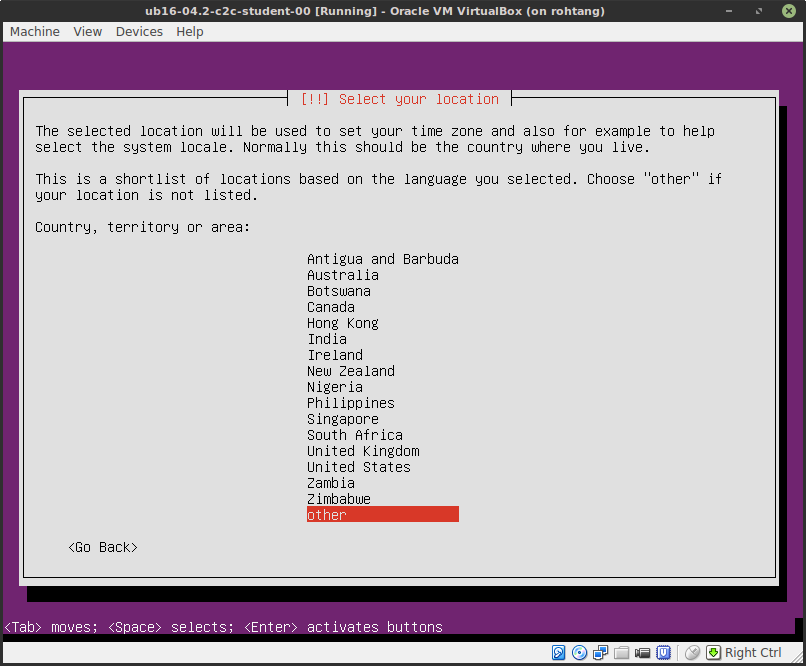Screen dimensions: 806x666
Task: Select Australia from the country list
Action: coord(343,275)
